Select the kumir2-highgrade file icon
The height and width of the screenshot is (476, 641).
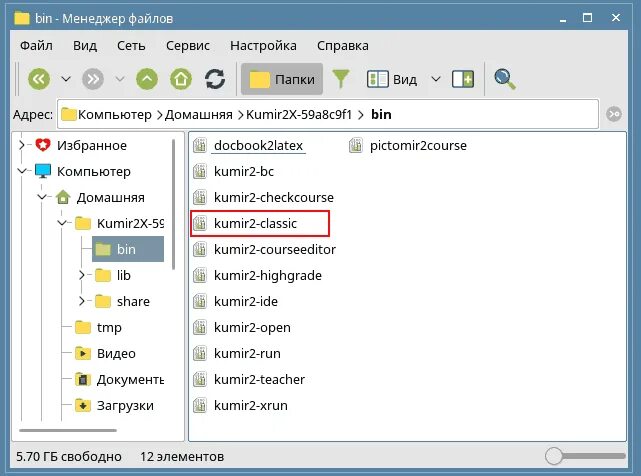pyautogui.click(x=200, y=275)
